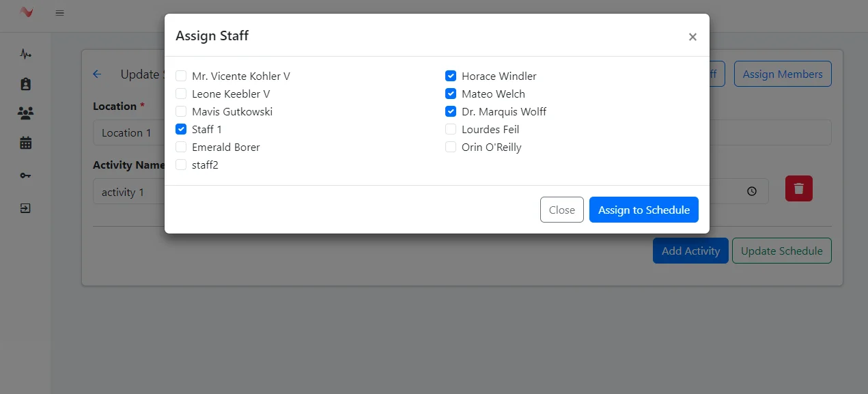The width and height of the screenshot is (868, 394).
Task: Select the Orin O'Reilly checkbox
Action: [x=451, y=147]
